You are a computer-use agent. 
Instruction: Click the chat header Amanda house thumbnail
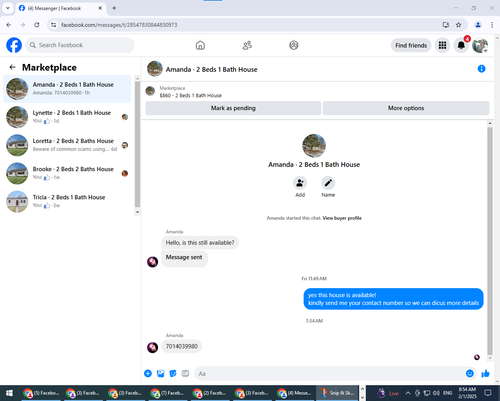(x=155, y=69)
